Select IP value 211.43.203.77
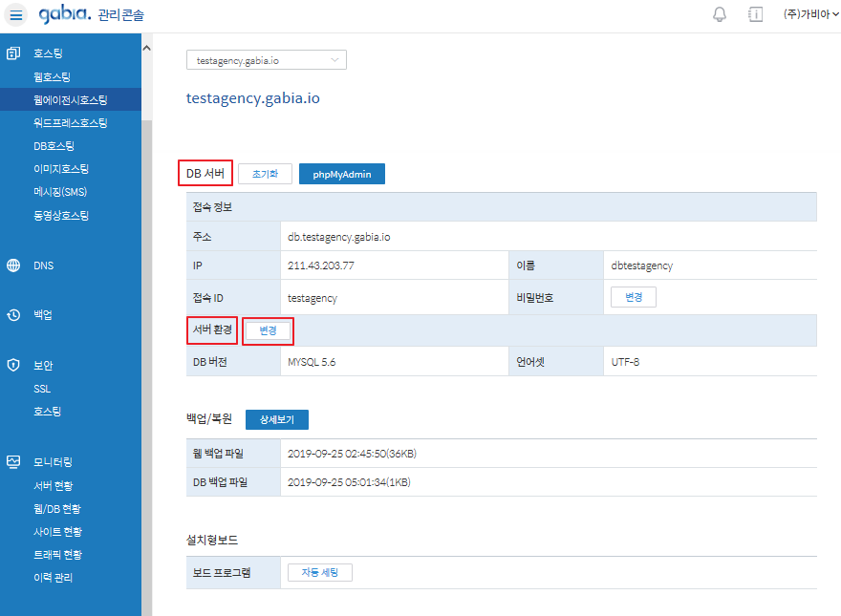The image size is (841, 616). (321, 266)
